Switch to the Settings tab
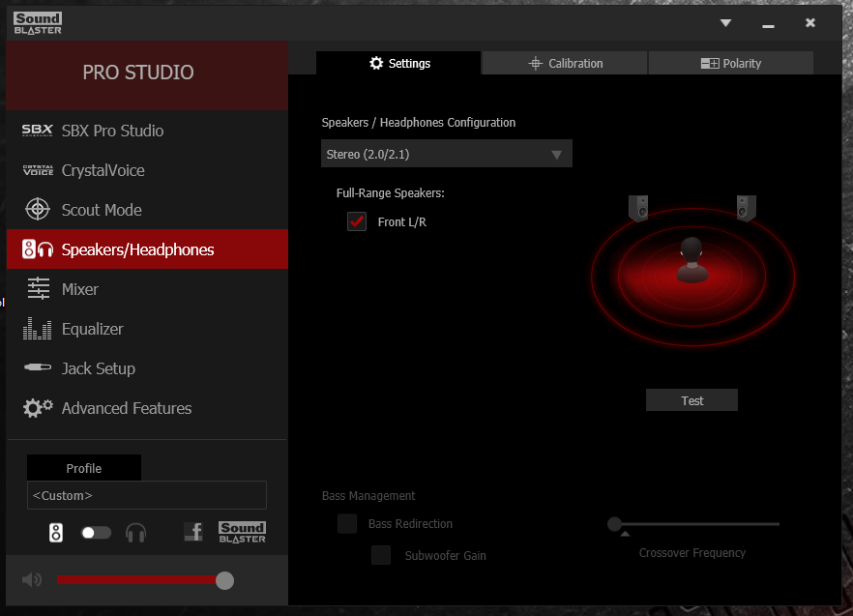853x616 pixels. 398,63
